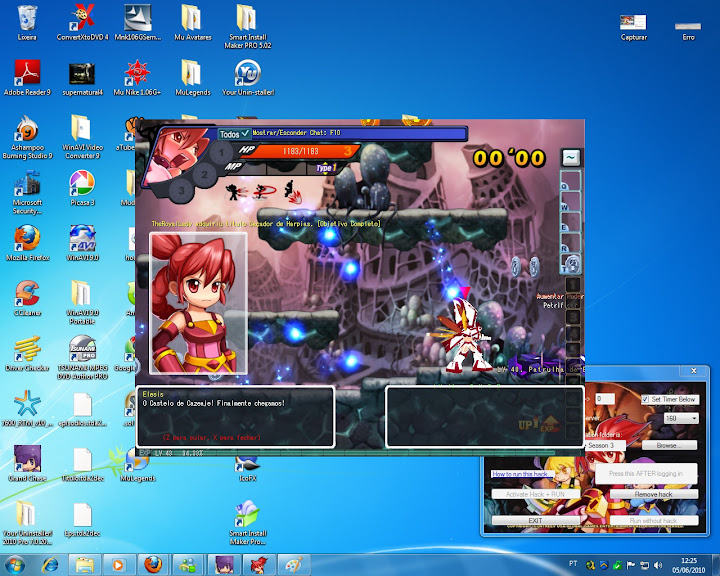This screenshot has height=576, width=720.
Task: Open the MuLegends folder on desktop top row
Action: pyautogui.click(x=192, y=78)
